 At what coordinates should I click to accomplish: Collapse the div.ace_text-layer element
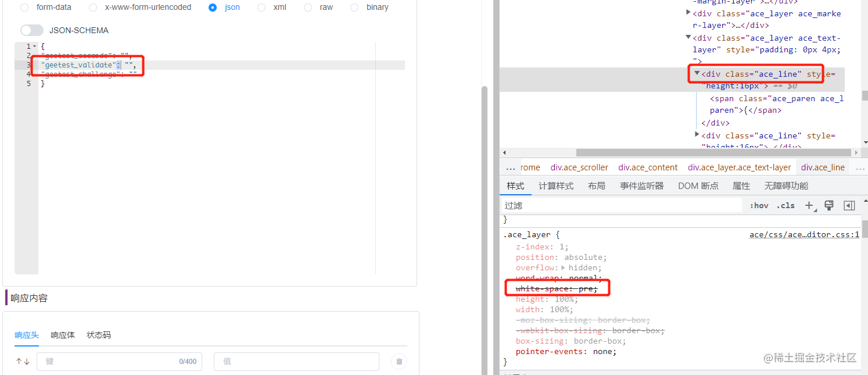pyautogui.click(x=688, y=37)
